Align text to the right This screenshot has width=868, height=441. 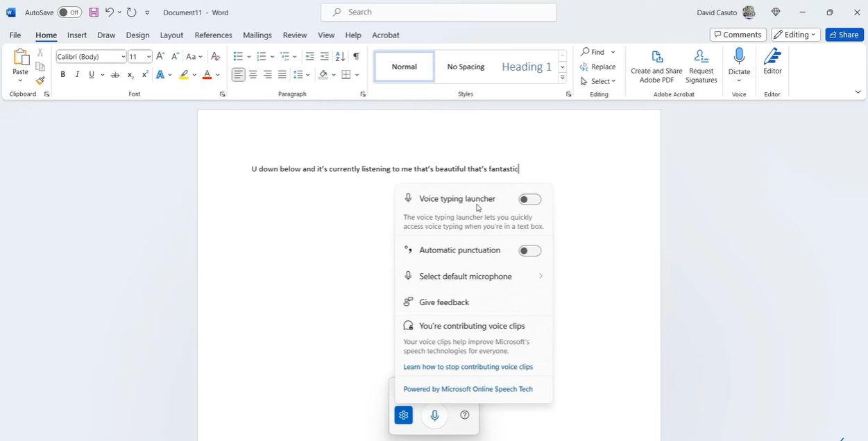[268, 75]
